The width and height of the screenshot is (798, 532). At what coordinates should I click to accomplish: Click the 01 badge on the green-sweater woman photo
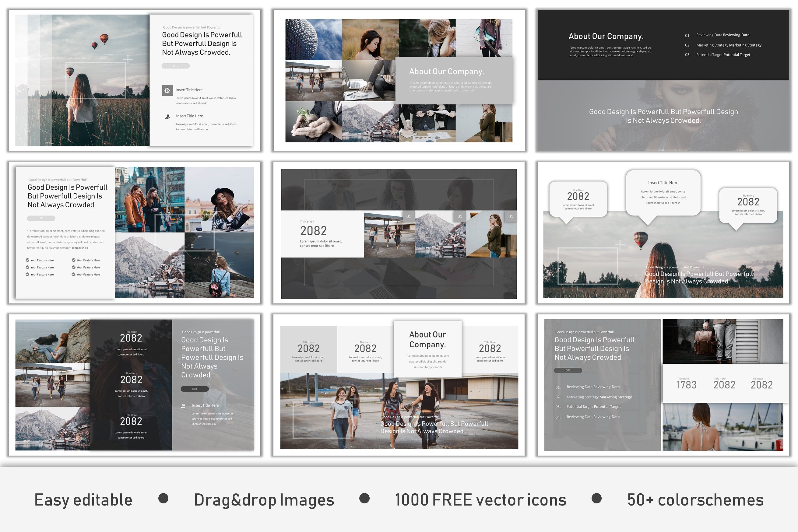(511, 216)
